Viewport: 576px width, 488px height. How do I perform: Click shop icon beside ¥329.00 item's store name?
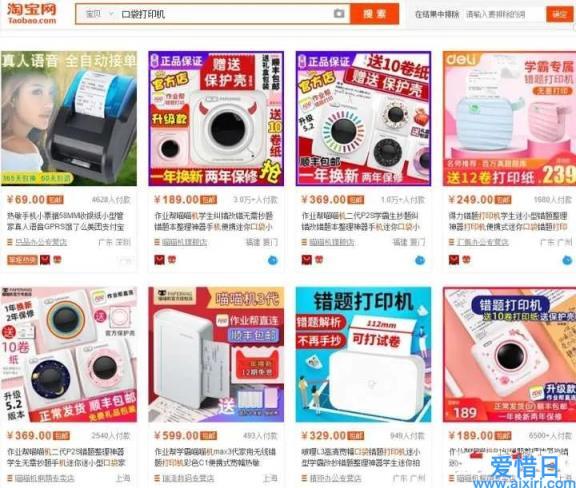[x=304, y=478]
